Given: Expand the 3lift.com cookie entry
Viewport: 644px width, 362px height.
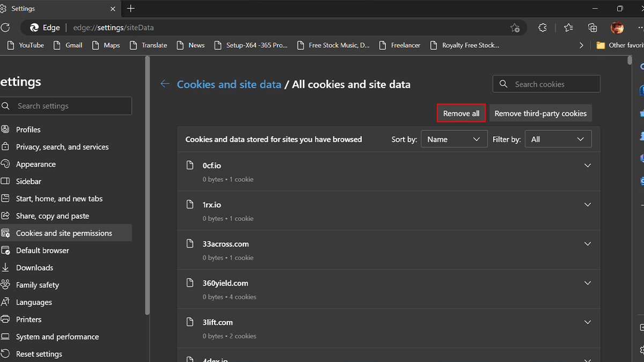Looking at the screenshot, I should [587, 322].
